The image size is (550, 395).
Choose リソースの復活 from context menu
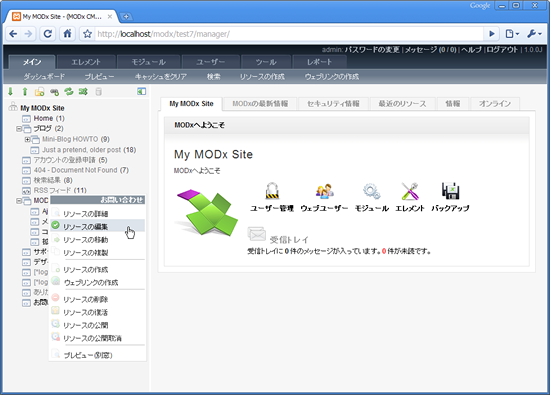98,312
